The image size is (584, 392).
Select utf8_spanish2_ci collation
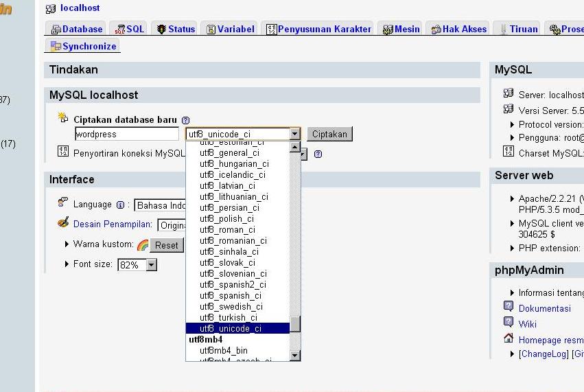tap(237, 285)
